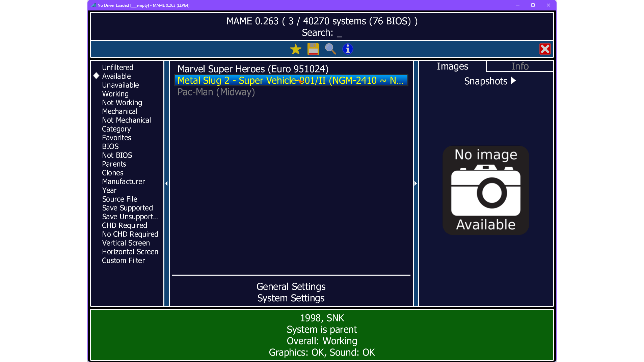Filter systems by Year
644x362 pixels.
tap(109, 191)
